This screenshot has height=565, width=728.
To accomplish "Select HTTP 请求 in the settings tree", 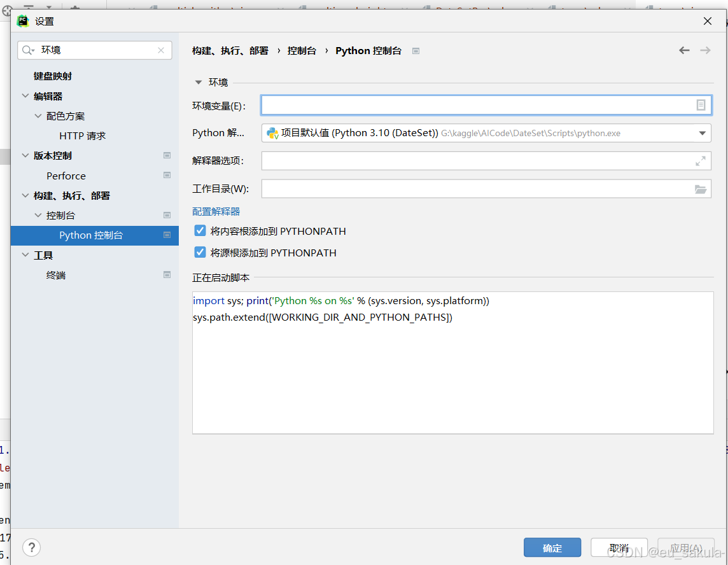I will 83,136.
